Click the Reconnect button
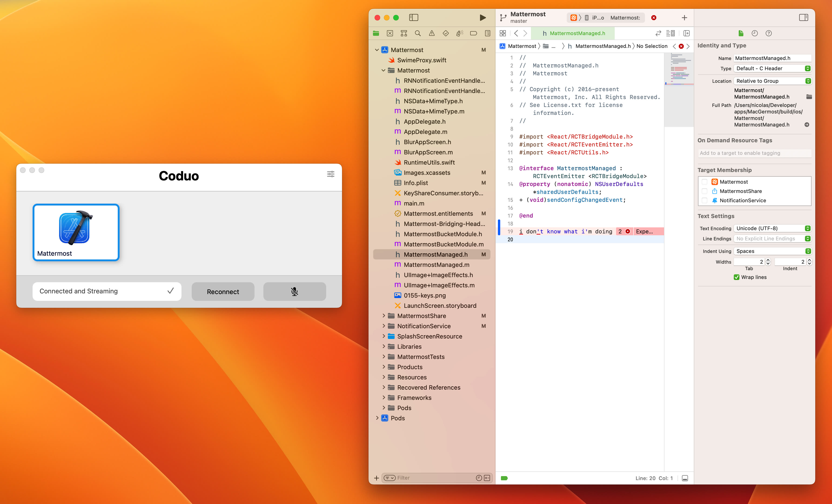 [x=223, y=292]
